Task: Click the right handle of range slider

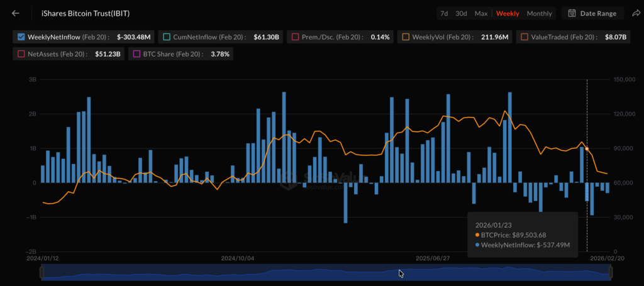Action: click(611, 272)
